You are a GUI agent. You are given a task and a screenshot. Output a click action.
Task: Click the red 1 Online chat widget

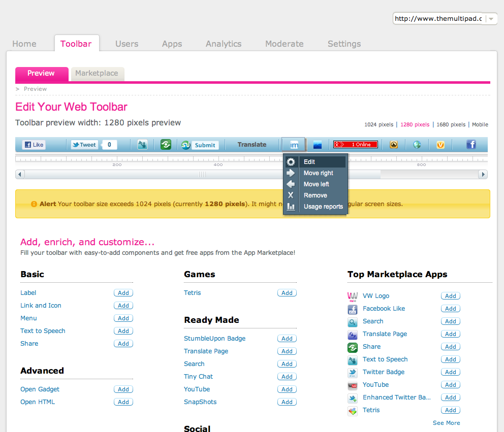click(356, 145)
